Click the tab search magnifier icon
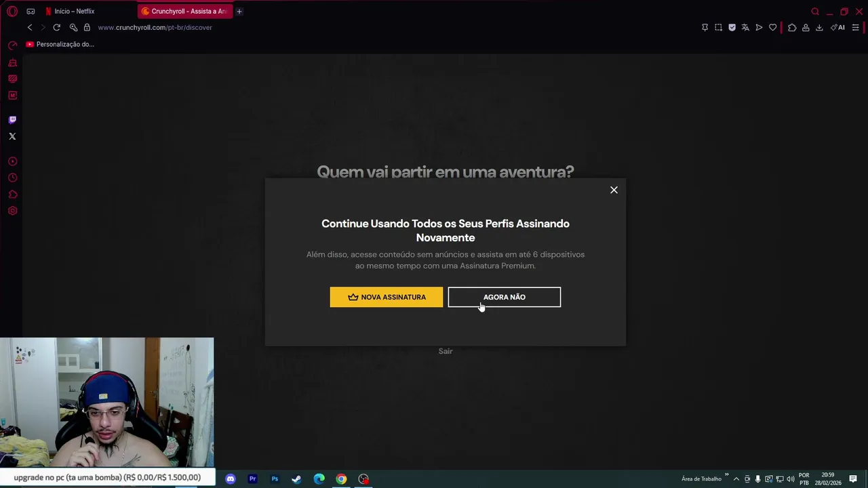Screen dimensions: 868x488 815,12
